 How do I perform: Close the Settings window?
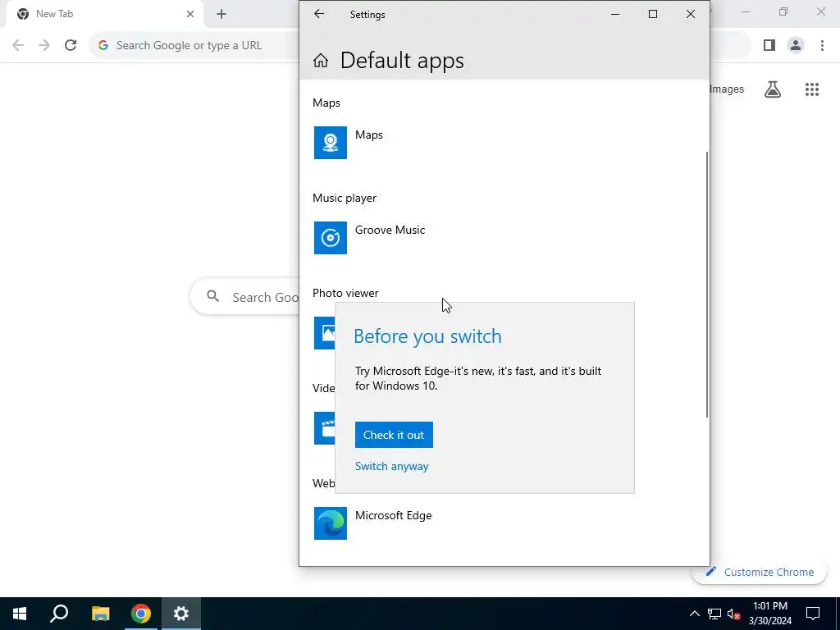click(691, 14)
